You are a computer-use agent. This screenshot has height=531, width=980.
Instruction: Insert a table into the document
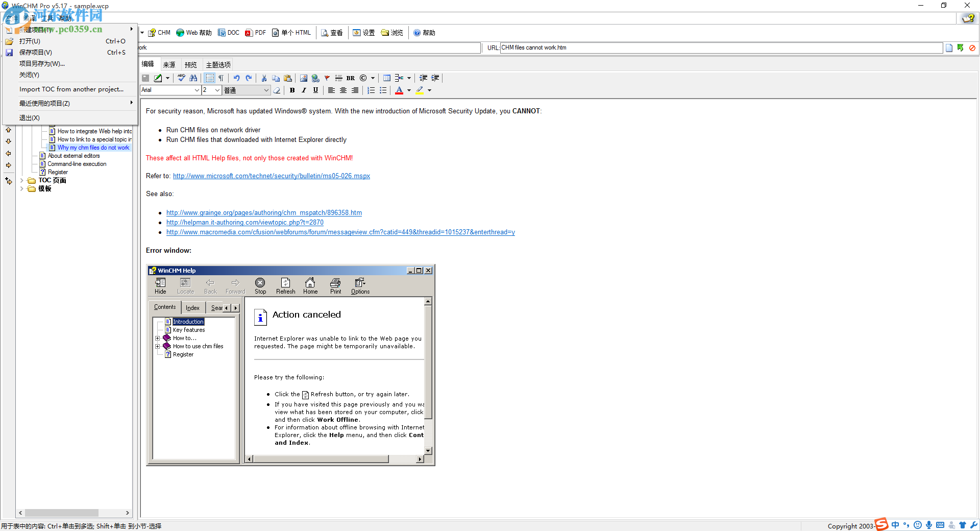point(386,78)
